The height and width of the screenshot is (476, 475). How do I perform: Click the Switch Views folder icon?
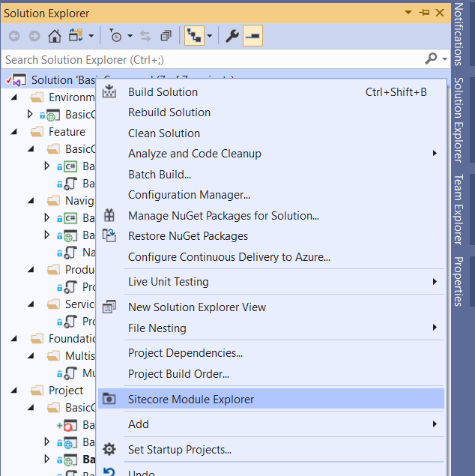pos(76,36)
